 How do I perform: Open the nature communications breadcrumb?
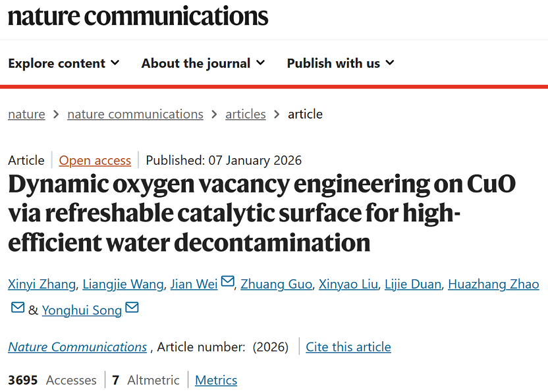pyautogui.click(x=135, y=114)
